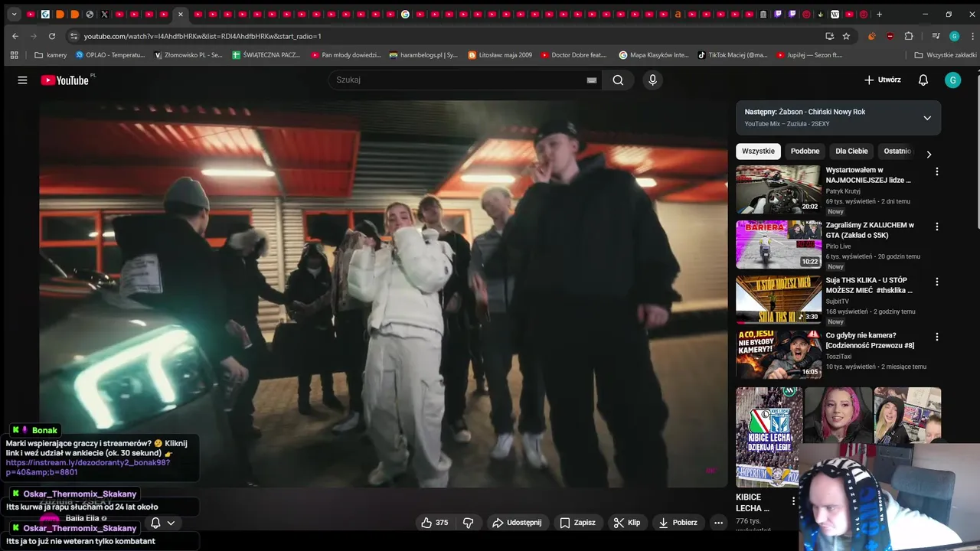Select the Dla Ciebie filter chip

coord(851,152)
